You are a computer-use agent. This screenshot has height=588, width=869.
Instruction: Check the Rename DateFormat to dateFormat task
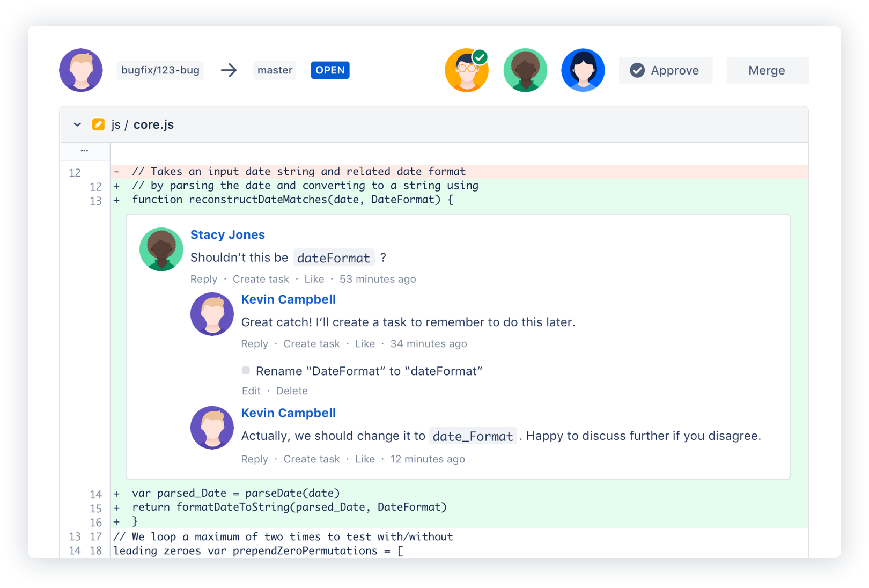click(x=246, y=370)
